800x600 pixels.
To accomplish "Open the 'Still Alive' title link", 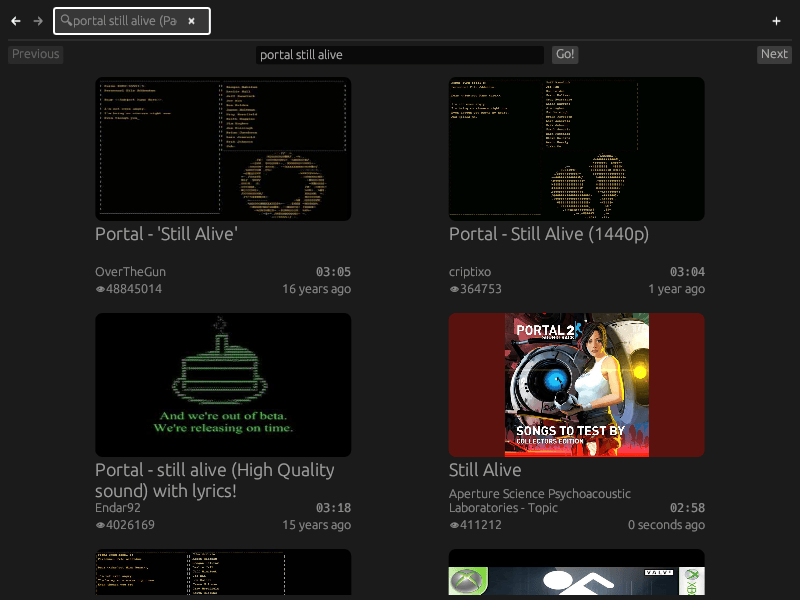I will click(x=485, y=470).
